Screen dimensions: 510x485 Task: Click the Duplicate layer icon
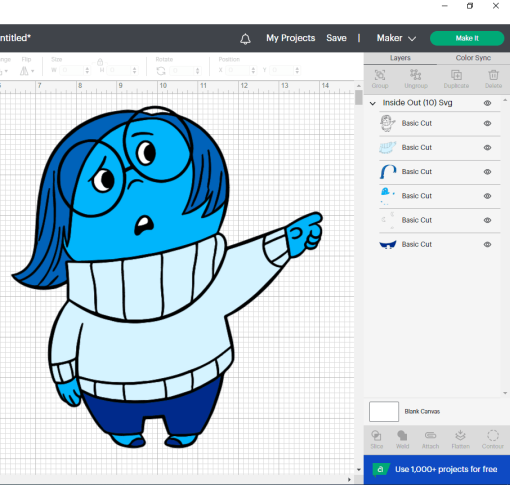(456, 75)
